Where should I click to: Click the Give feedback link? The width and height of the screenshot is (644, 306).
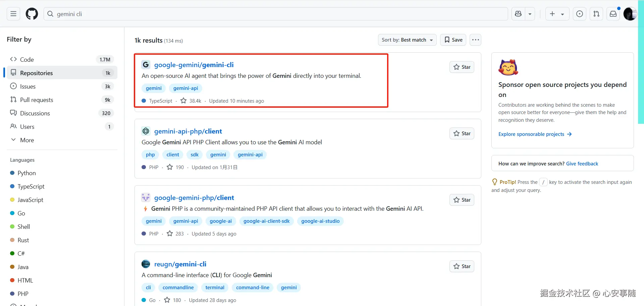(582, 164)
